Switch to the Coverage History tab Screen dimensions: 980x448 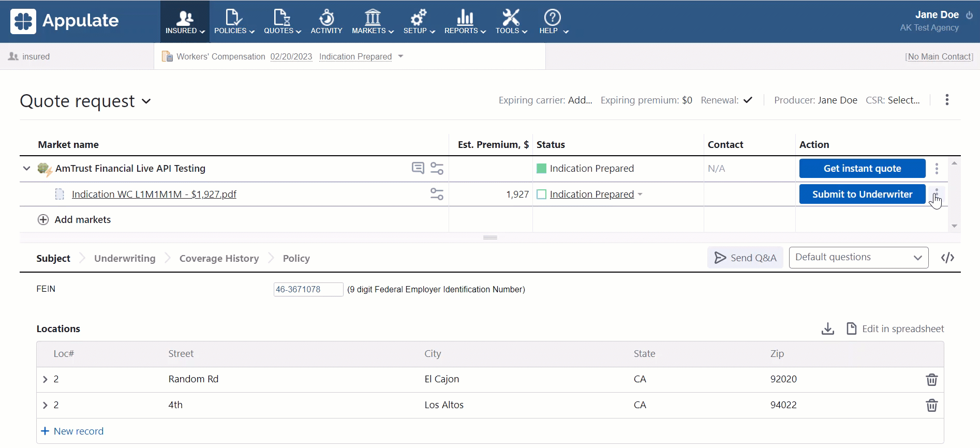(x=219, y=258)
